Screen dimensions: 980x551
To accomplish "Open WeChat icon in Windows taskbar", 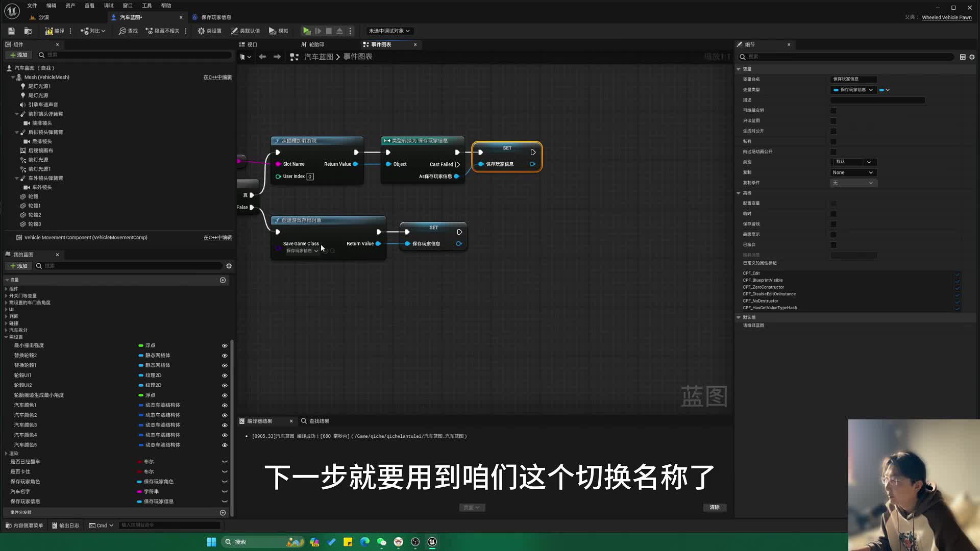I will click(382, 542).
